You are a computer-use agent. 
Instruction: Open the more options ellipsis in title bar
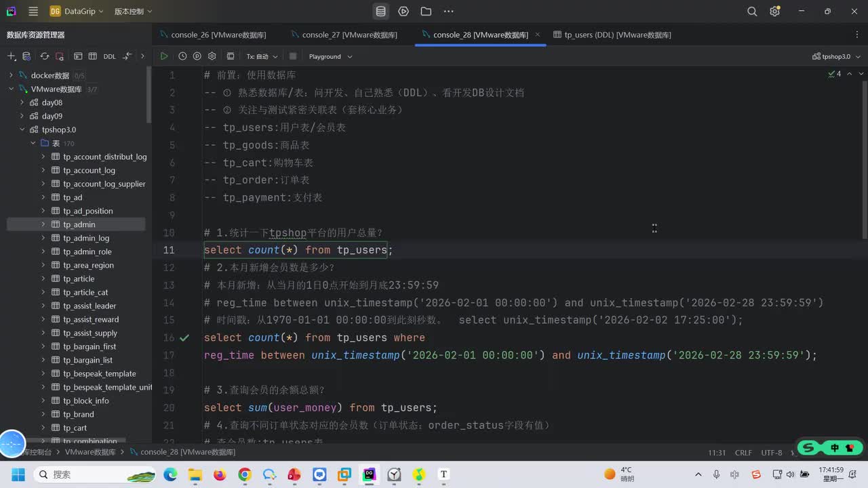[448, 12]
